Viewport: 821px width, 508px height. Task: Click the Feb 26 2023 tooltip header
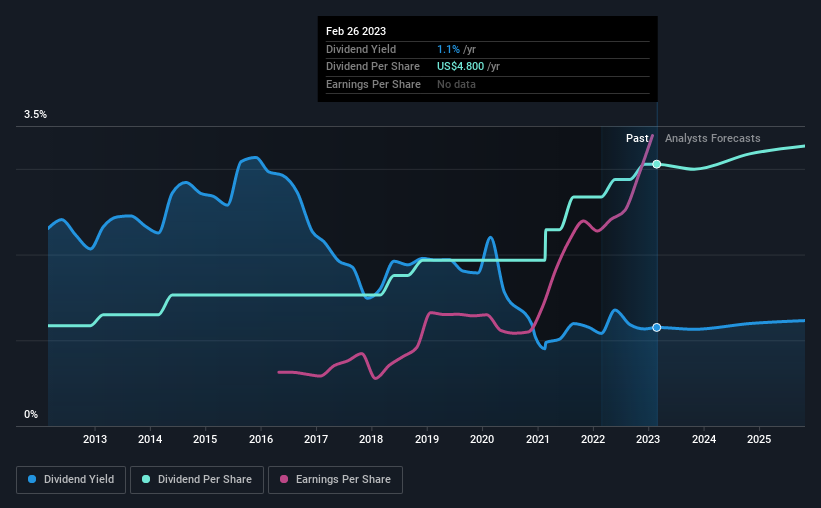tap(356, 31)
